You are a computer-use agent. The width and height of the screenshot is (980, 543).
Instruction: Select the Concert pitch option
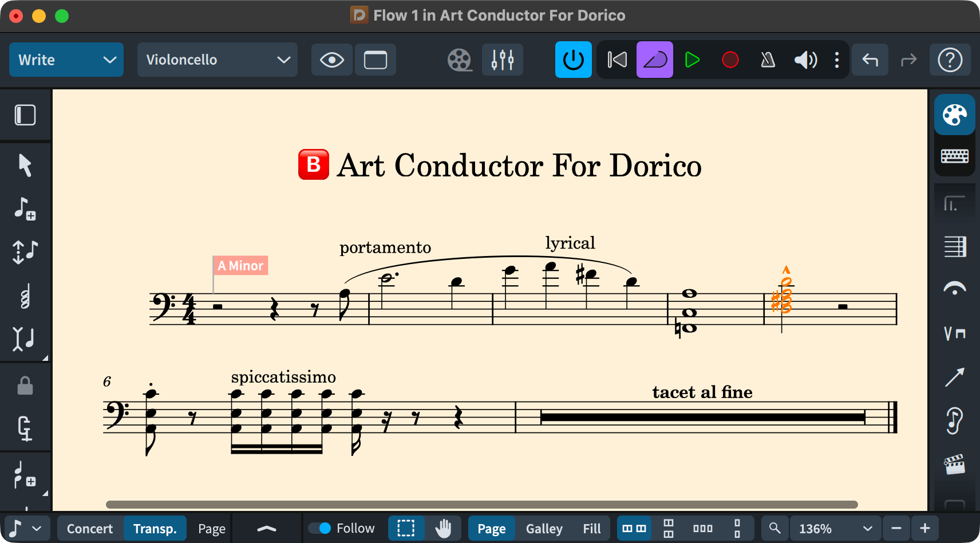click(90, 528)
